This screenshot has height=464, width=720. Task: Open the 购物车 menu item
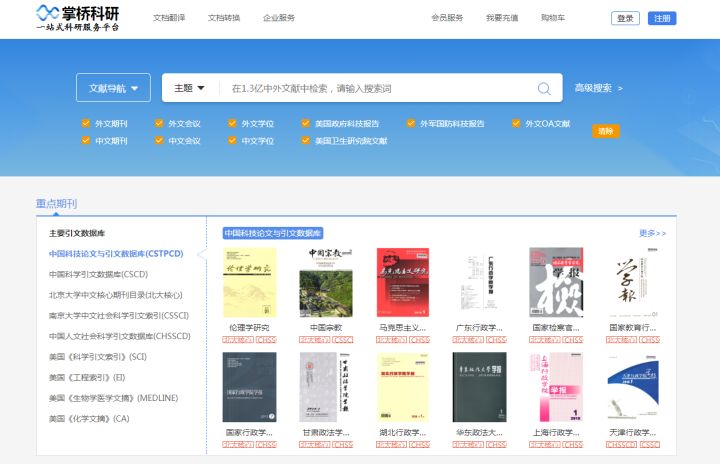point(553,18)
